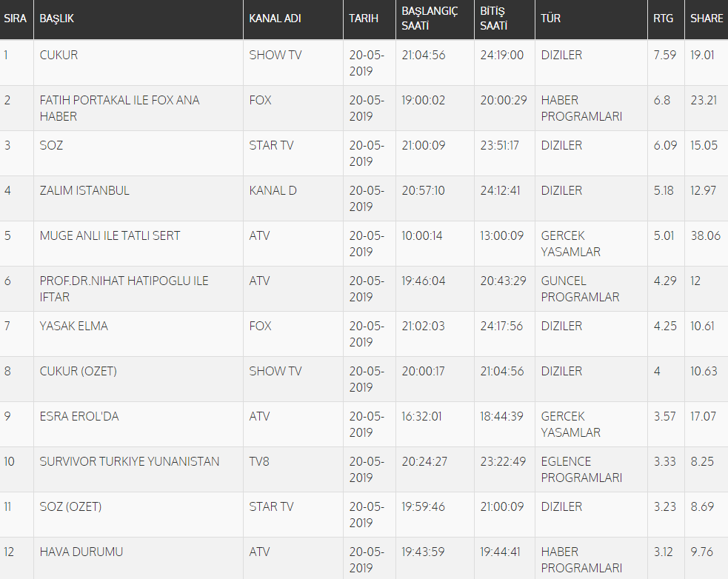Click the SHARE column header
This screenshot has width=728, height=579.
coord(707,19)
